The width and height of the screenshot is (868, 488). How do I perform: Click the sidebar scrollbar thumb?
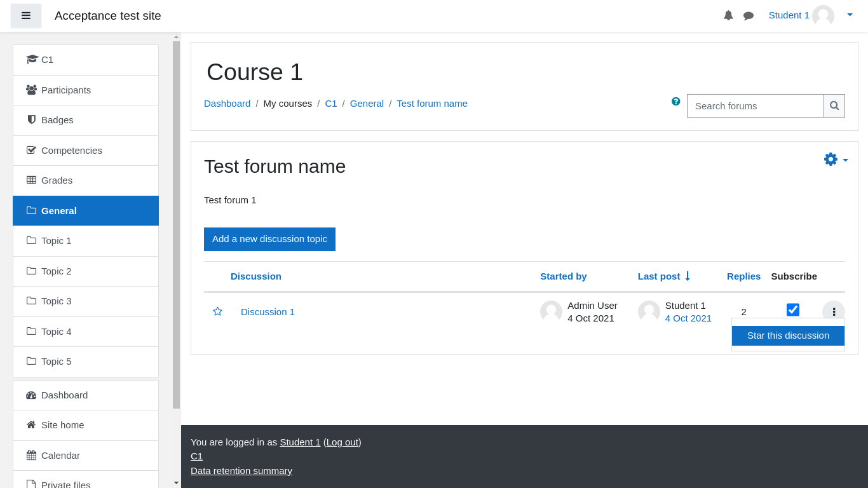click(x=176, y=225)
